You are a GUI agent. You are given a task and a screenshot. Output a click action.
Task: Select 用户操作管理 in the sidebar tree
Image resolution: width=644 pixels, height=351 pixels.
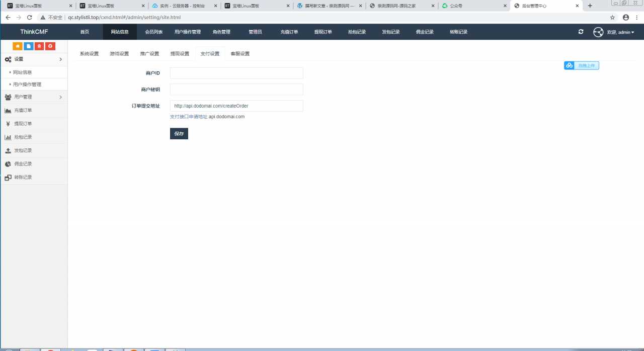point(27,84)
